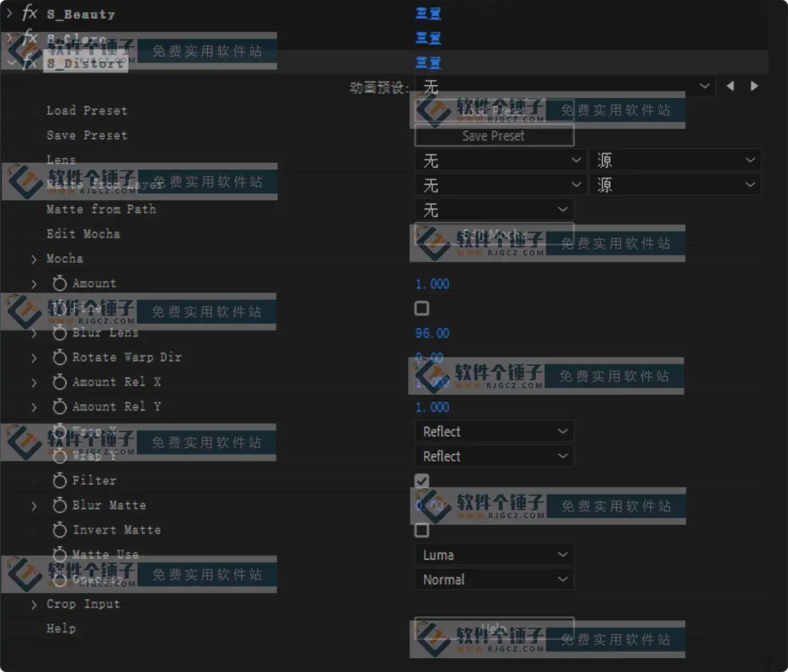
Task: Select the Load Preset row label
Action: point(87,110)
